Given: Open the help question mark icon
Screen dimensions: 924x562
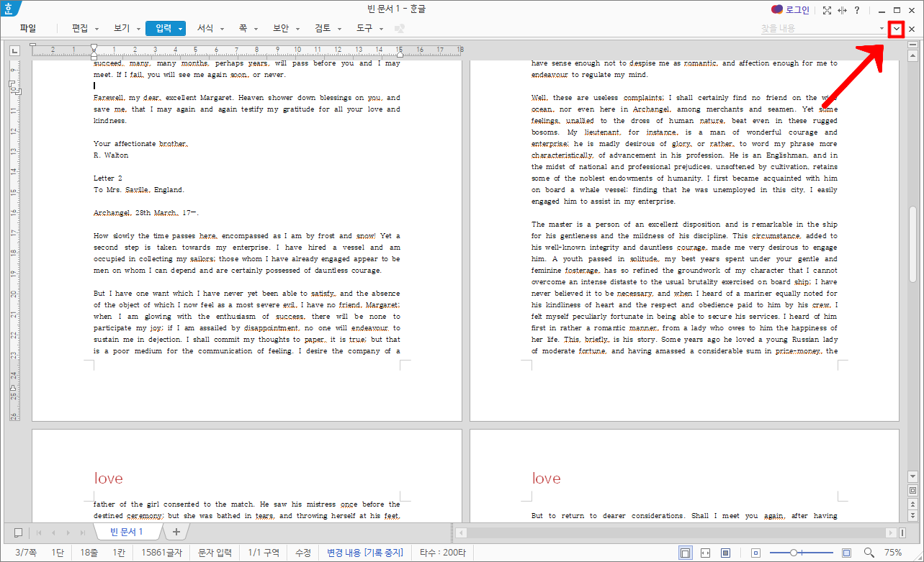Looking at the screenshot, I should click(857, 10).
